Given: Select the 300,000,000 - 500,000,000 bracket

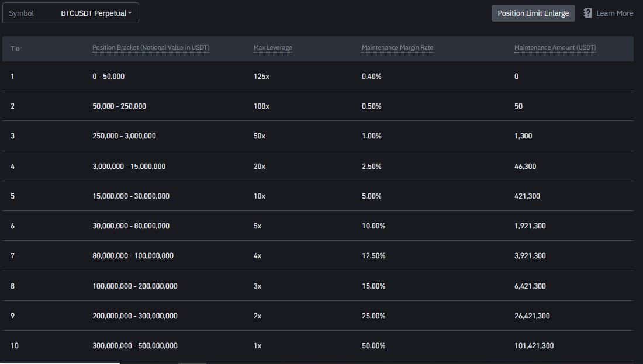Looking at the screenshot, I should point(135,346).
